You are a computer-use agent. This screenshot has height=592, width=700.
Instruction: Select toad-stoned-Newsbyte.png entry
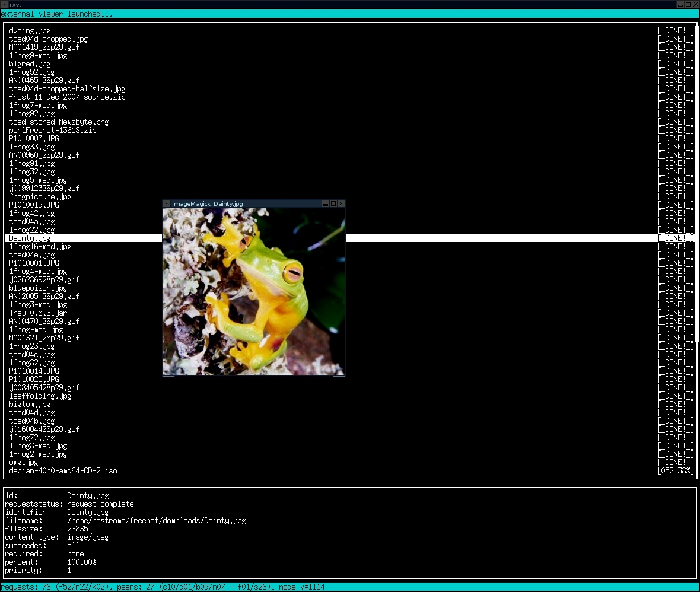tap(59, 122)
